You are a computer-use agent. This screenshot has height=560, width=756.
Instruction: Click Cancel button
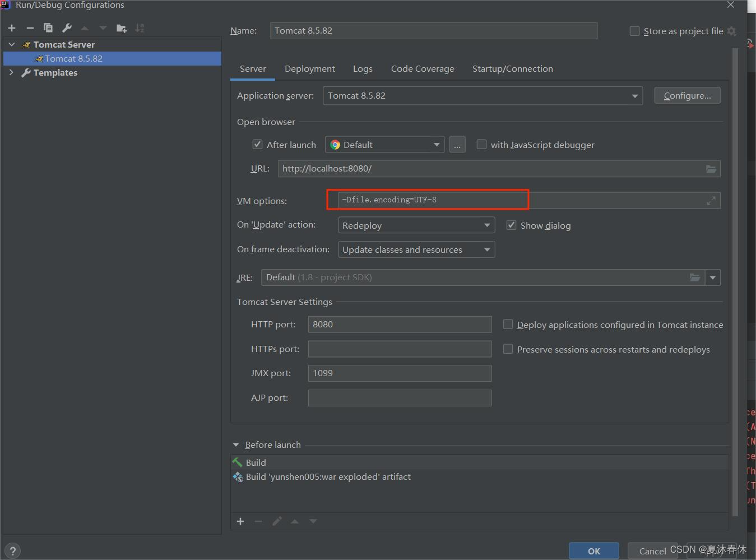click(x=653, y=551)
